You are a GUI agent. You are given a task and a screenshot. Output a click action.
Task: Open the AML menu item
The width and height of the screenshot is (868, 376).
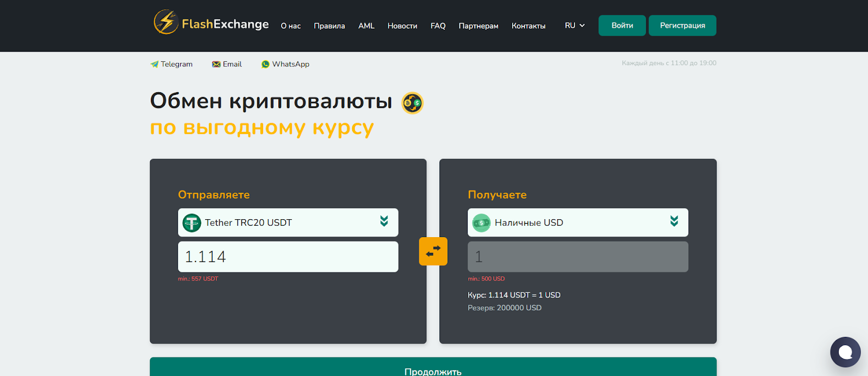366,26
